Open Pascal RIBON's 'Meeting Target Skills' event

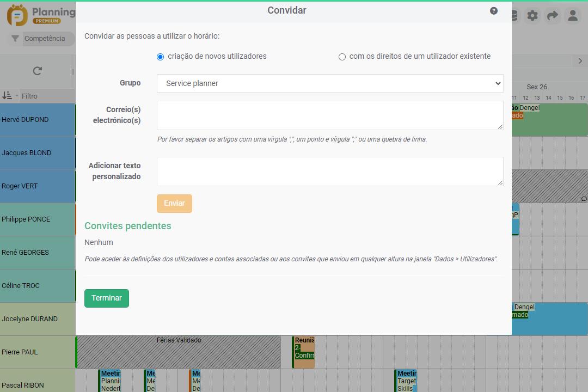click(406, 381)
